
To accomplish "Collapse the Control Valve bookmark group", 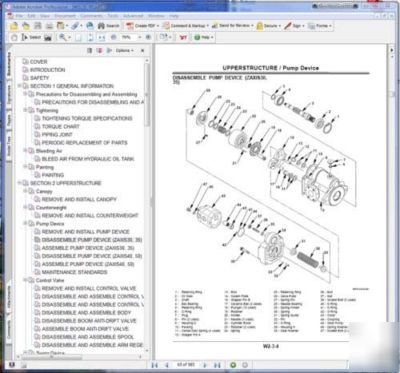I will (25, 280).
